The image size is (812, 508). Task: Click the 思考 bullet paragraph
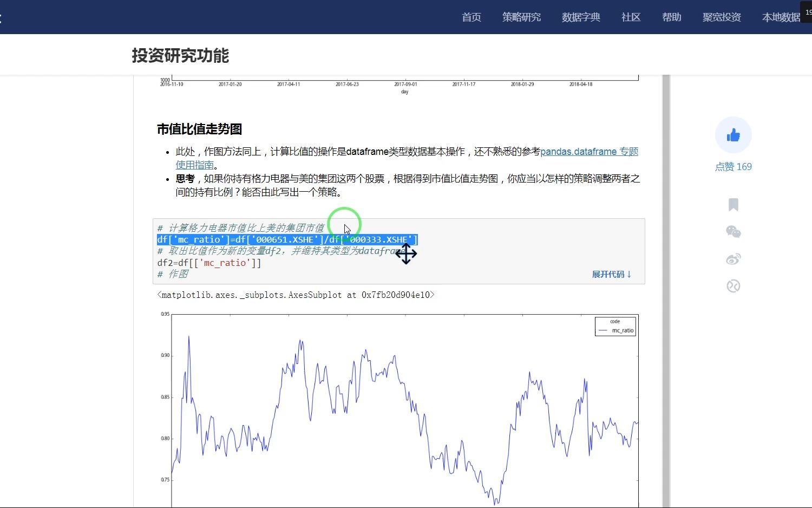pos(408,185)
